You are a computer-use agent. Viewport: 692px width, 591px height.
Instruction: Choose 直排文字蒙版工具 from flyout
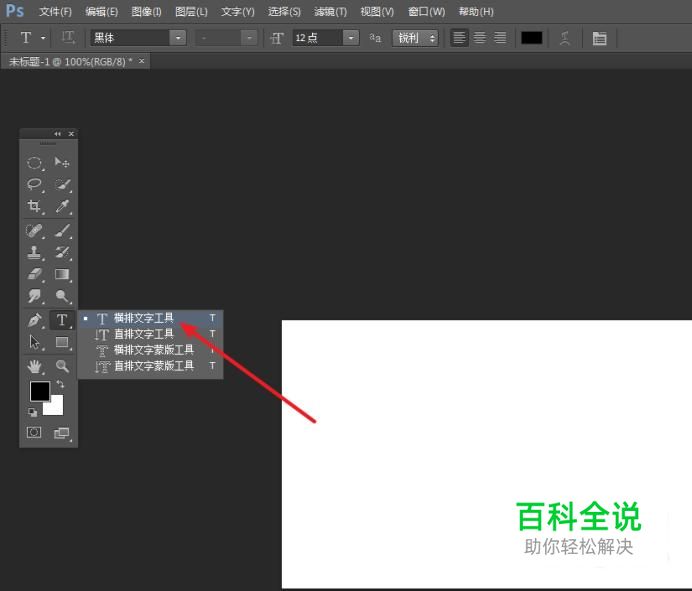click(x=150, y=366)
